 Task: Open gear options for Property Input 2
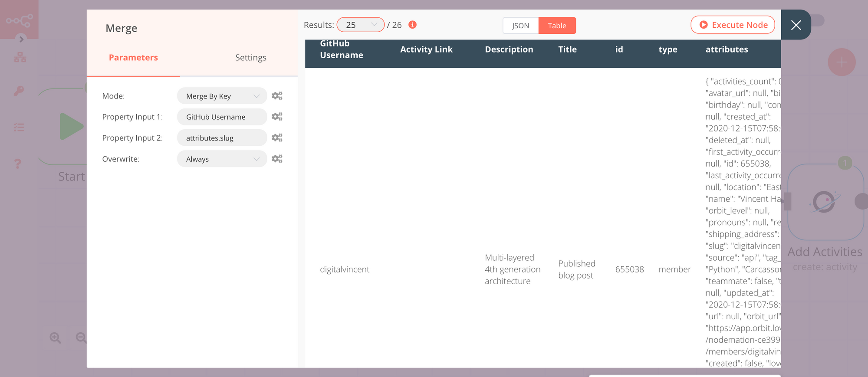(x=277, y=138)
